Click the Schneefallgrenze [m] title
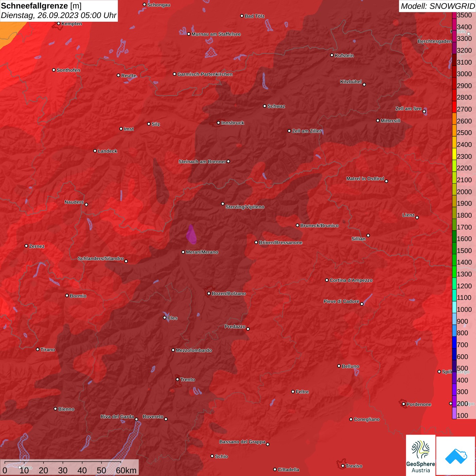Image resolution: width=476 pixels, height=476 pixels. tap(41, 6)
